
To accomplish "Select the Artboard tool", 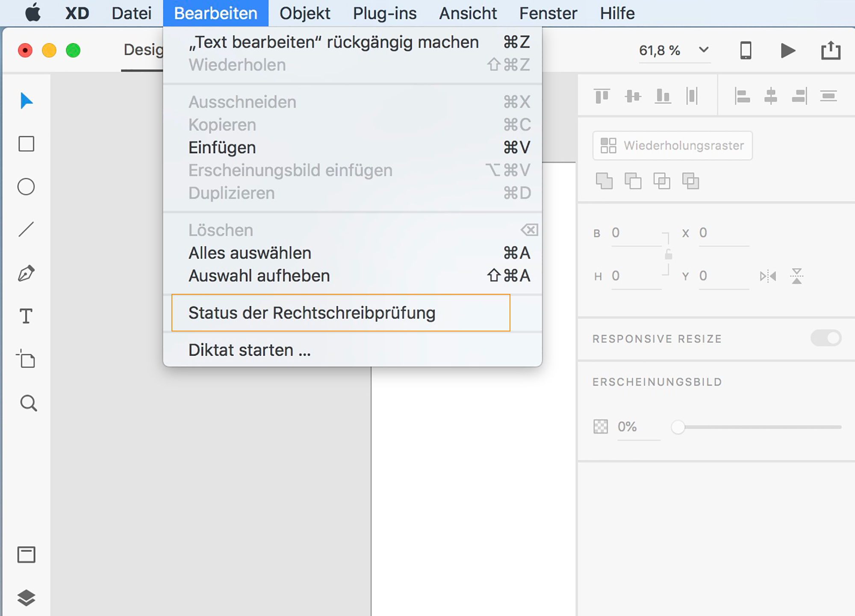I will tap(26, 359).
